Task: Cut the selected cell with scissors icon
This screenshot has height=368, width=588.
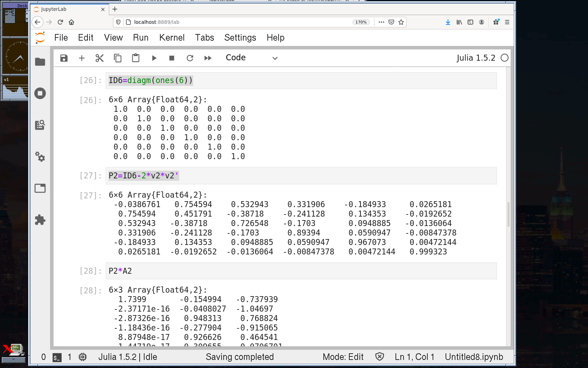Action: (x=100, y=58)
